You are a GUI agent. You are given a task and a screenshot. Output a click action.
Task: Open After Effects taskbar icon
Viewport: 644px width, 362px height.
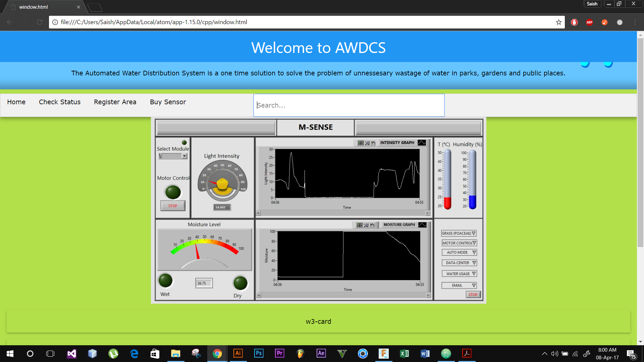pyautogui.click(x=321, y=353)
